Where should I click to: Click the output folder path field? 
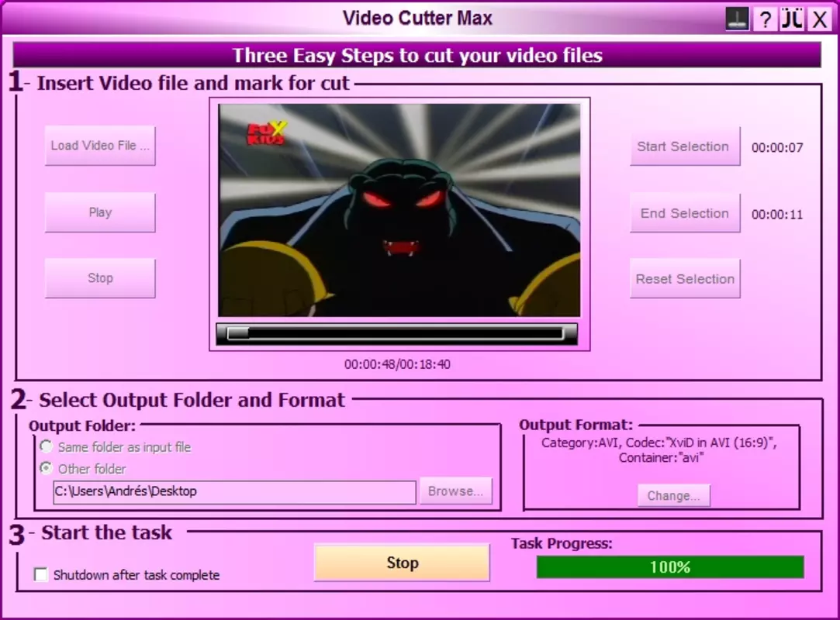234,491
